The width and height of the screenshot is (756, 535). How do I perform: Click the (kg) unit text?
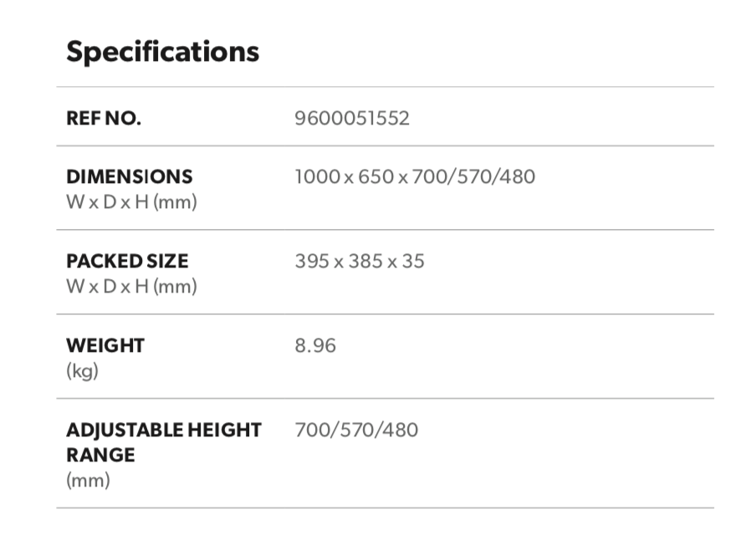[82, 371]
